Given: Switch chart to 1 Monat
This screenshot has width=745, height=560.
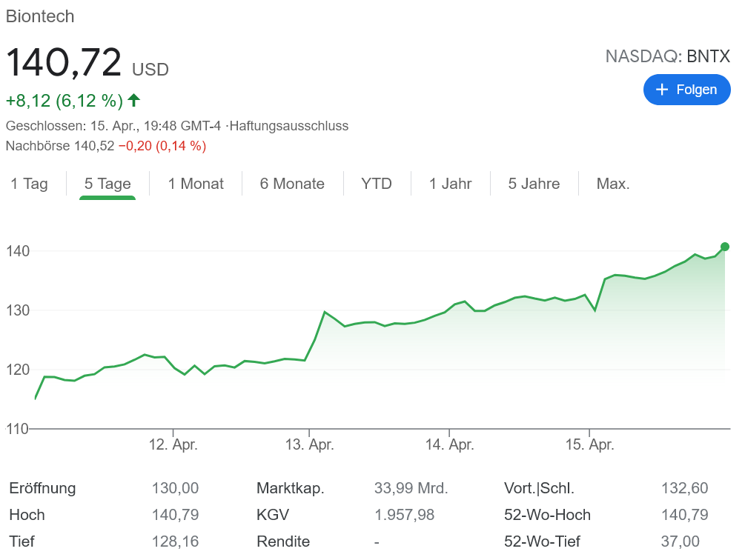Looking at the screenshot, I should point(196,184).
